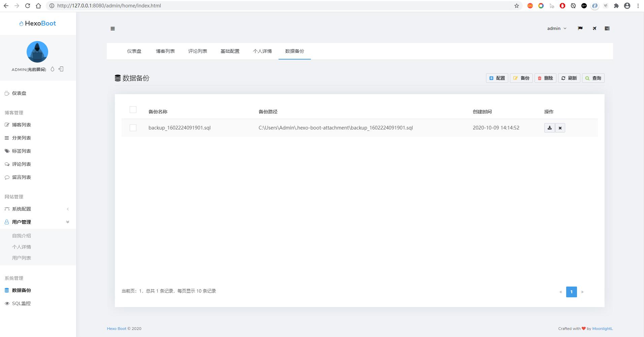
Task: Click the HexoBoot logo
Action: (38, 23)
